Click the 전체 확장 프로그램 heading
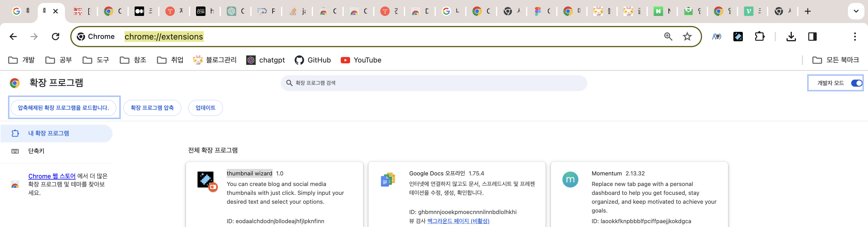This screenshot has height=227, width=868. tap(213, 150)
